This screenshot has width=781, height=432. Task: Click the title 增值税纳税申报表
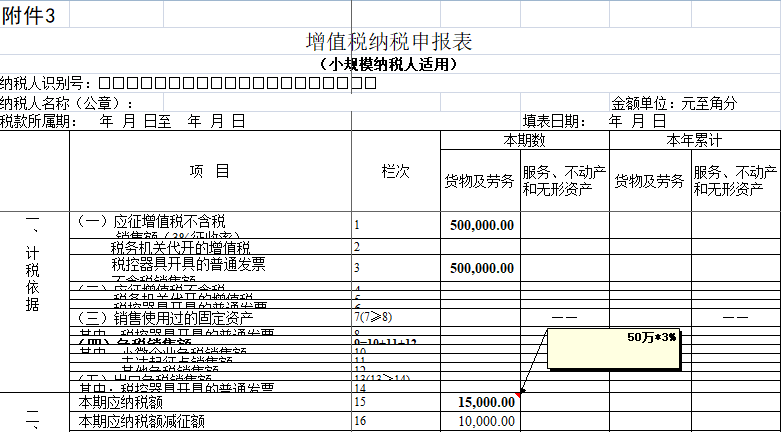click(389, 41)
